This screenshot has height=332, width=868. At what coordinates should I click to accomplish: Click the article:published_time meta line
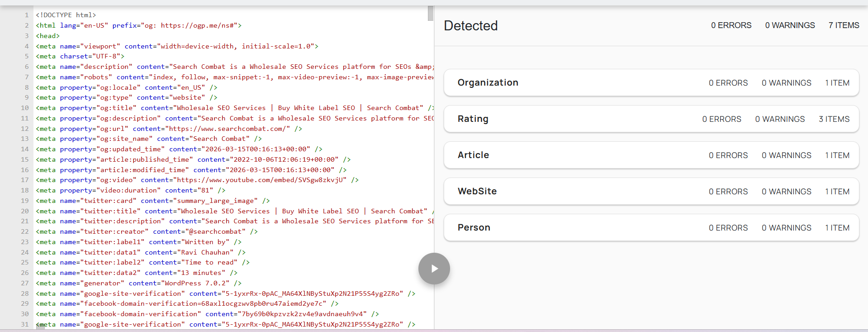tap(193, 159)
